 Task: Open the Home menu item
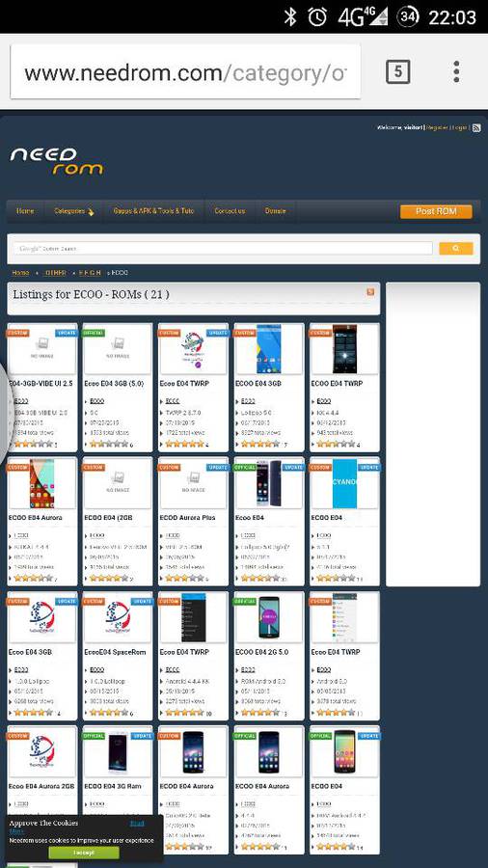tap(25, 211)
